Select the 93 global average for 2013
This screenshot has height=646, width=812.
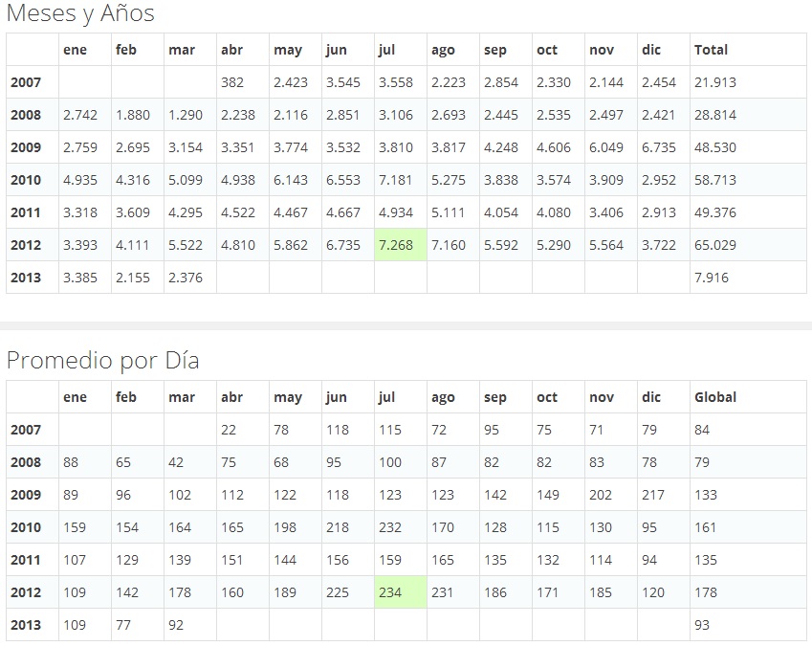702,625
